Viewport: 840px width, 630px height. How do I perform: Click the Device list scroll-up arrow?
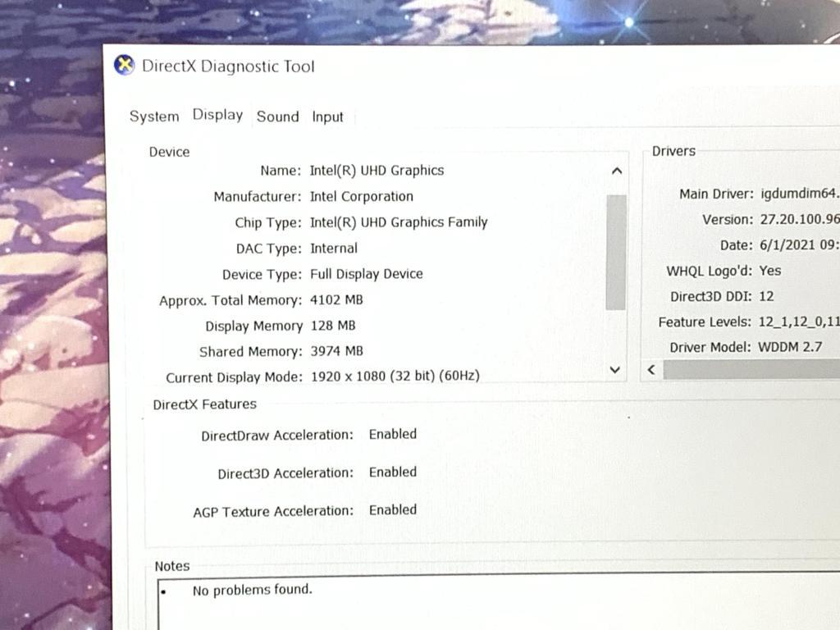pyautogui.click(x=617, y=171)
